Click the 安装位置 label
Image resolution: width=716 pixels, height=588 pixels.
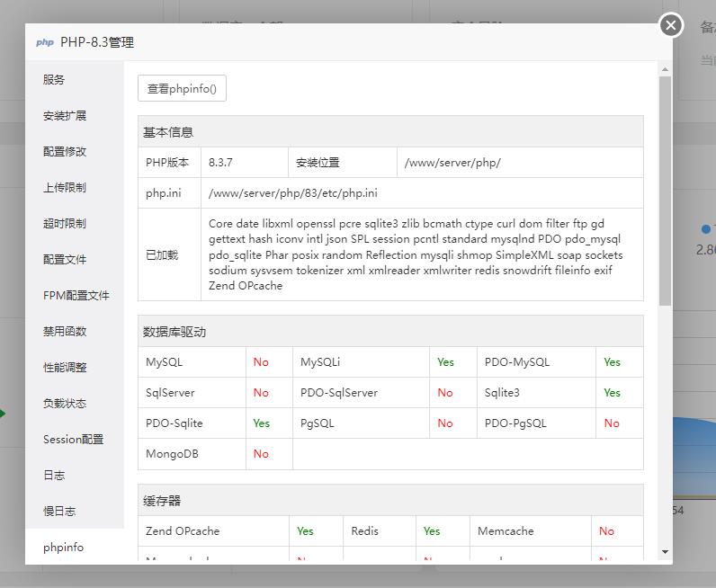click(x=318, y=163)
